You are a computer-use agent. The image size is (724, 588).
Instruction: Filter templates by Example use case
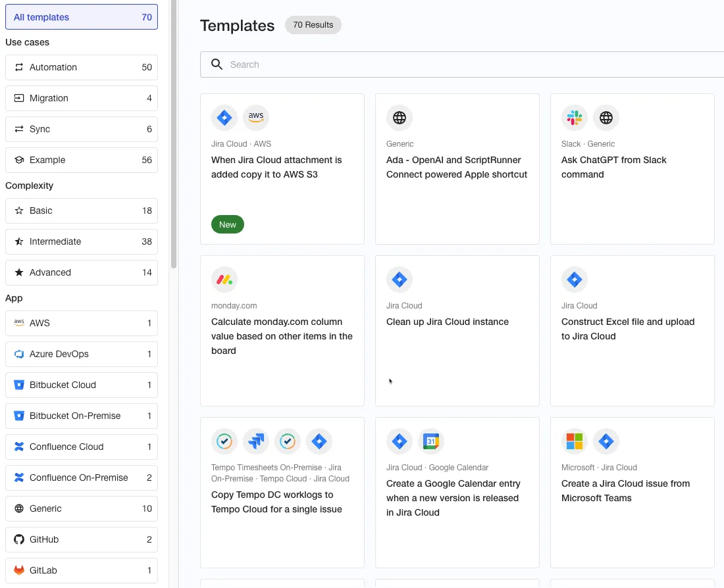82,160
